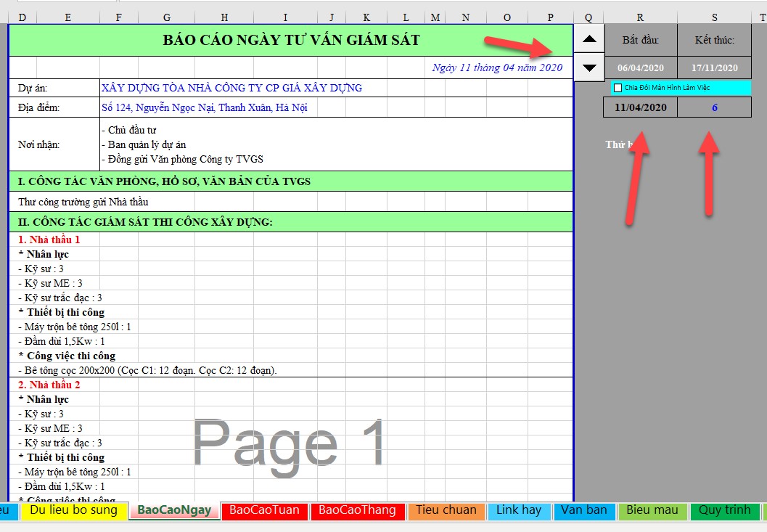Viewport: 767px width, 532px height.
Task: Click the current date cell 11/04/2020
Action: (x=640, y=107)
